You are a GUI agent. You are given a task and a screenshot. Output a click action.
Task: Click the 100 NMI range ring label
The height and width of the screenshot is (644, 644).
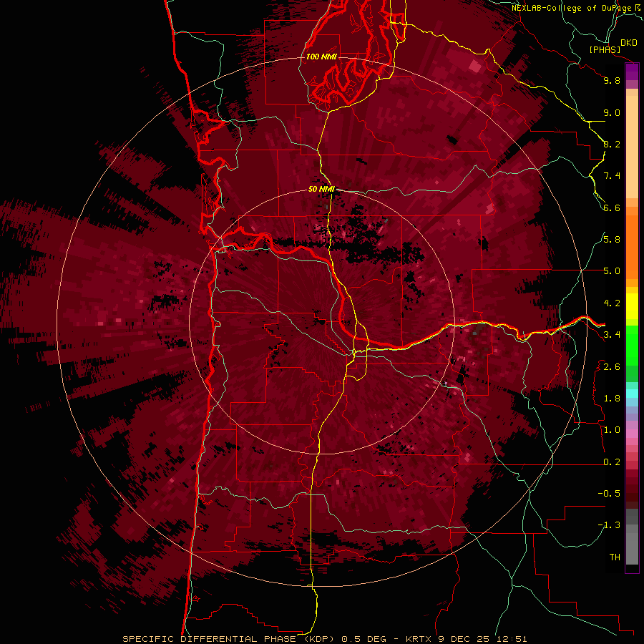click(321, 57)
